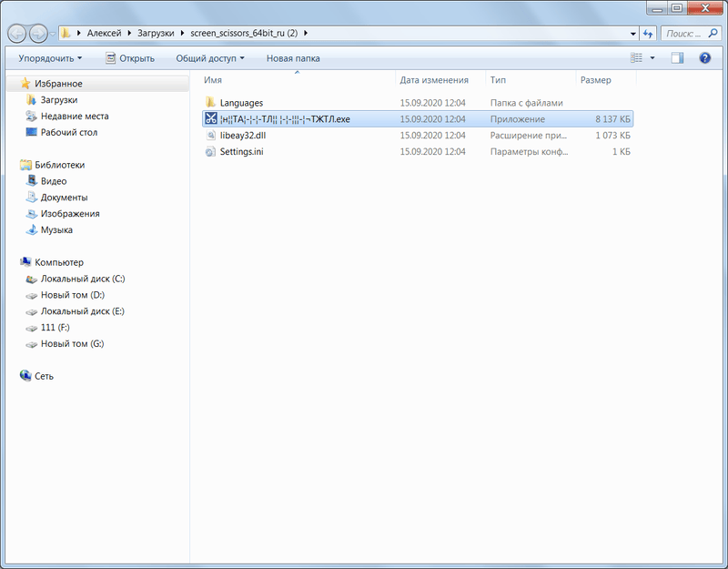Open the view options dropdown arrow

coord(652,58)
